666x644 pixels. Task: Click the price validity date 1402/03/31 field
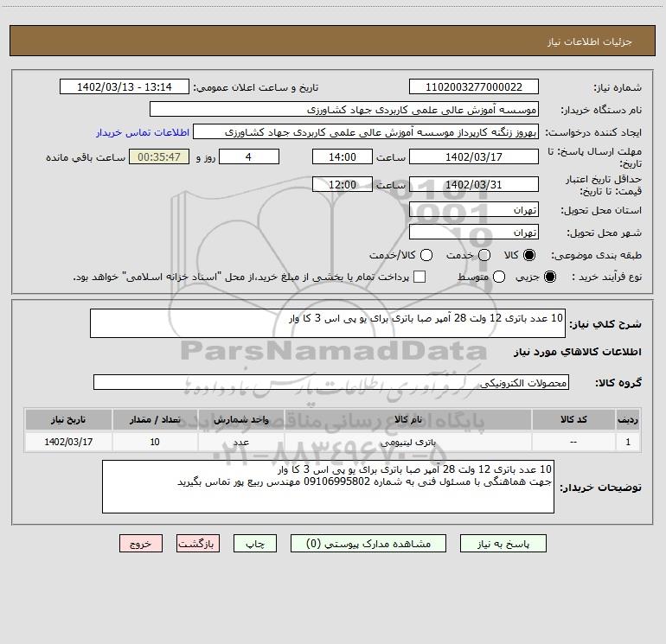coord(474,184)
